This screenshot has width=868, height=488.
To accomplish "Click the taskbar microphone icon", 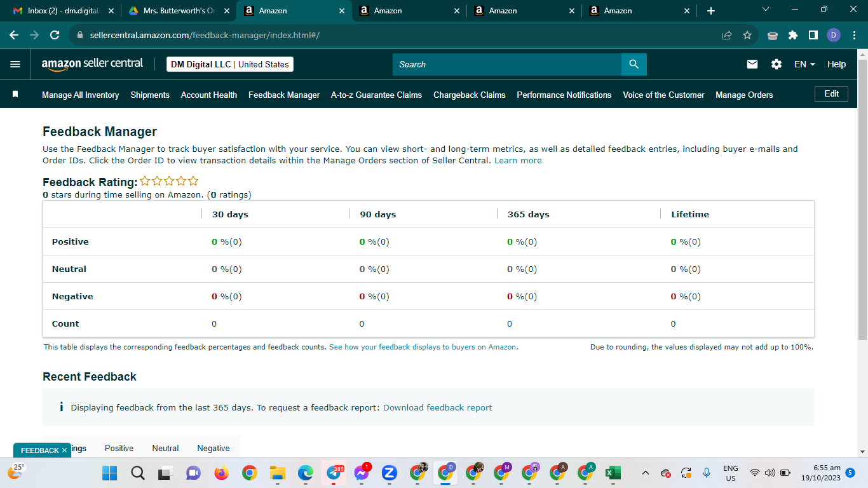I will pos(707,473).
